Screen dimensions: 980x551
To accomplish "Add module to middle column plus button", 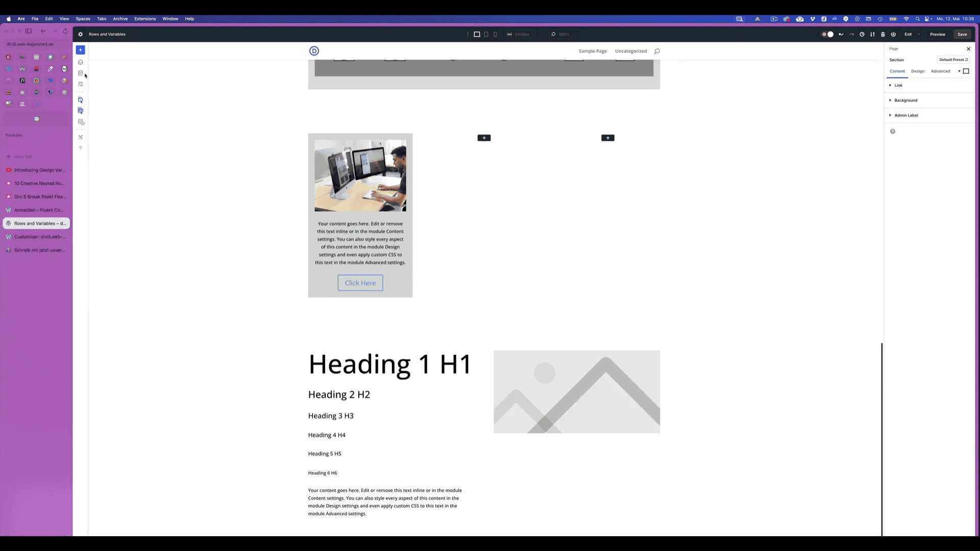I will 484,138.
